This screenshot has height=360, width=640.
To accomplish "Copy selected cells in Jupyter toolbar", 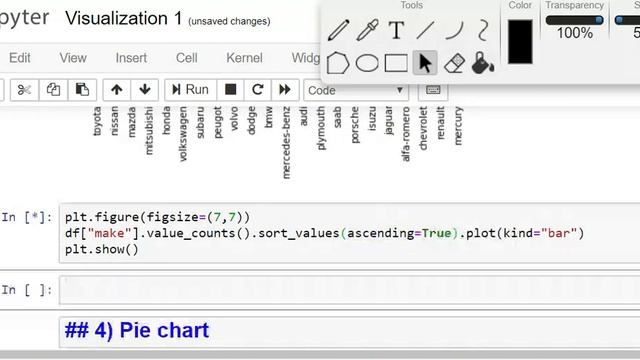I will coord(53,89).
